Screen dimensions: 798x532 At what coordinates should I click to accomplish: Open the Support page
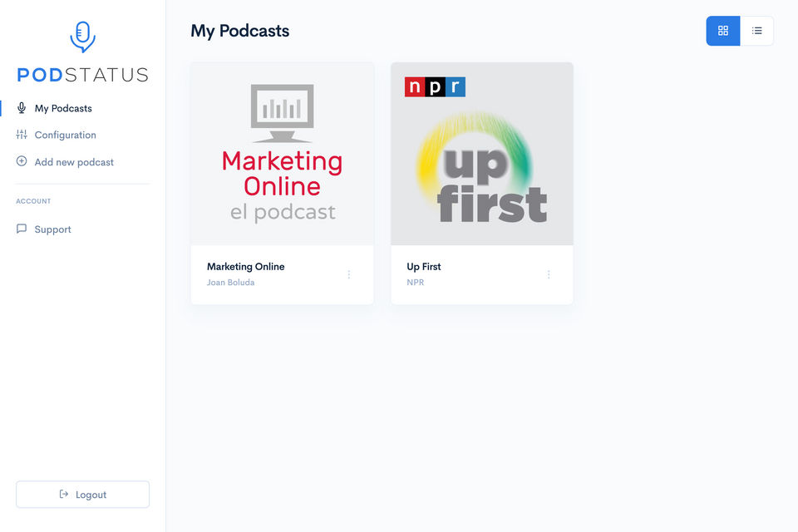click(x=52, y=229)
